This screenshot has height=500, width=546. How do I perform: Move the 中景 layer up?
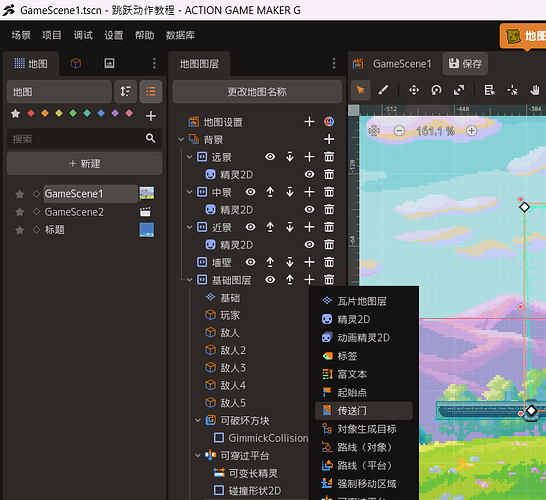(270, 192)
